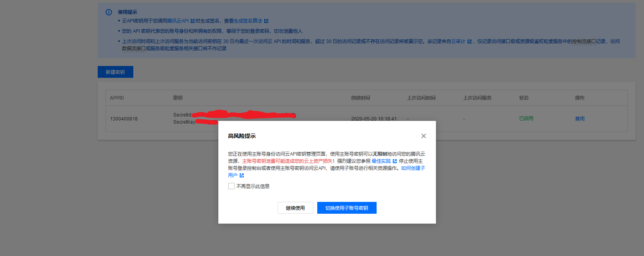Screen dimensions: 644x256
Task: Click the info icon beside 使用提示
Action: pos(109,12)
